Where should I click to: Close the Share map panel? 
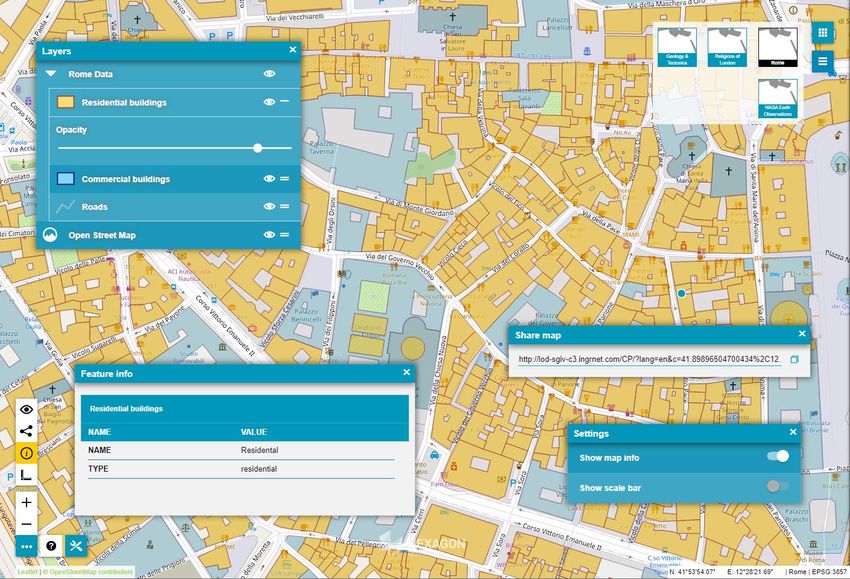(x=802, y=334)
